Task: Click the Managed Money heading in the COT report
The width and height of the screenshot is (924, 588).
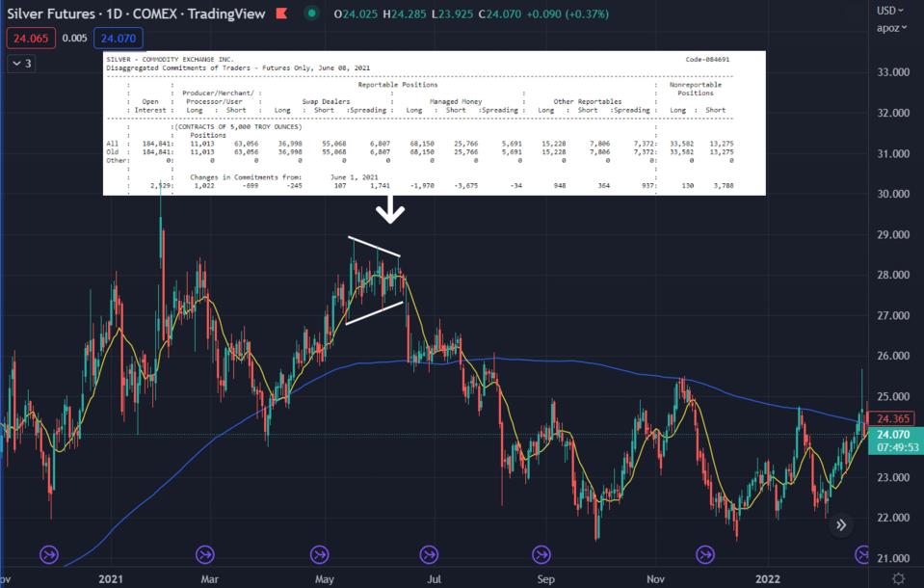Action: point(456,101)
